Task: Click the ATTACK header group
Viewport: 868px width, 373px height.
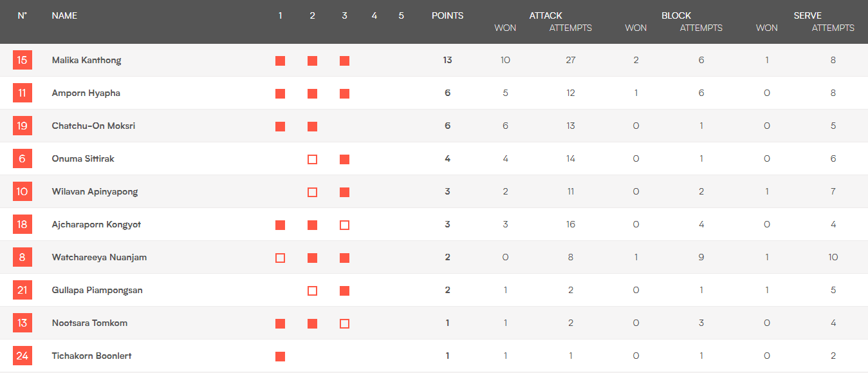Action: click(x=546, y=15)
